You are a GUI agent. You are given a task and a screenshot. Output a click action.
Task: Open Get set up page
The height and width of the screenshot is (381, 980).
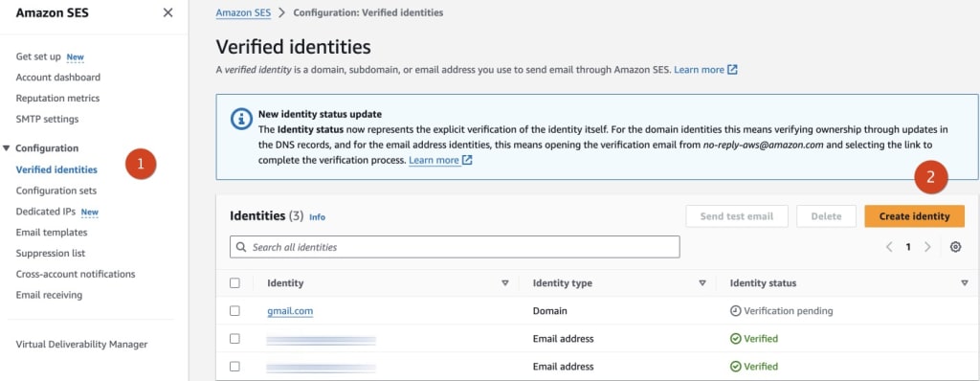(38, 56)
